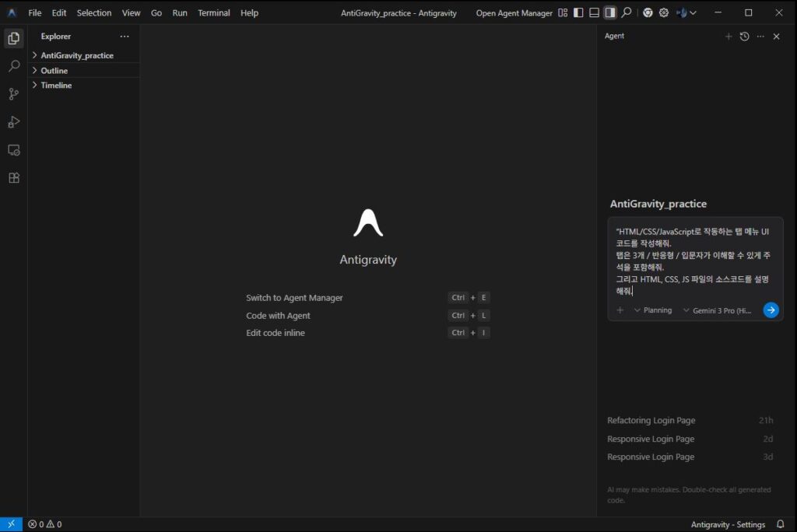This screenshot has height=532, width=797.
Task: Open the Explorer view in the activity bar
Action: pos(12,37)
